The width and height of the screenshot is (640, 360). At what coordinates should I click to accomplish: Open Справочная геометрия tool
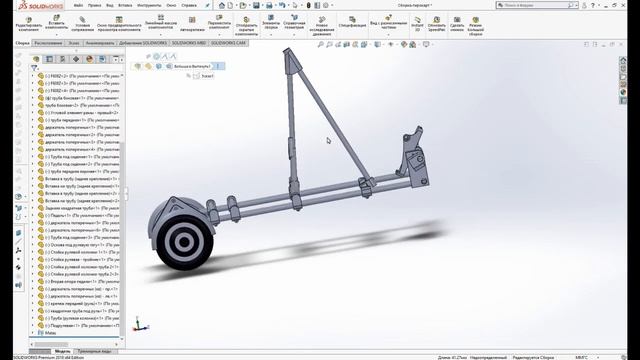click(294, 22)
